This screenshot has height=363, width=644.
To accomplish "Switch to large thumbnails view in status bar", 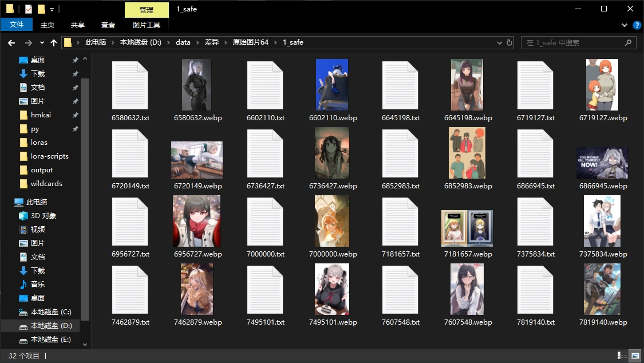I will tap(634, 356).
